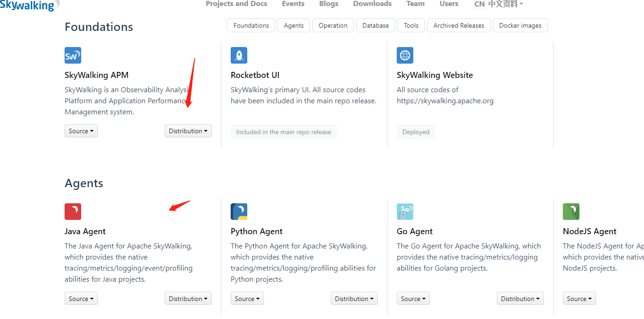The width and height of the screenshot is (644, 319).
Task: Click the Python Agent icon
Action: point(239,212)
